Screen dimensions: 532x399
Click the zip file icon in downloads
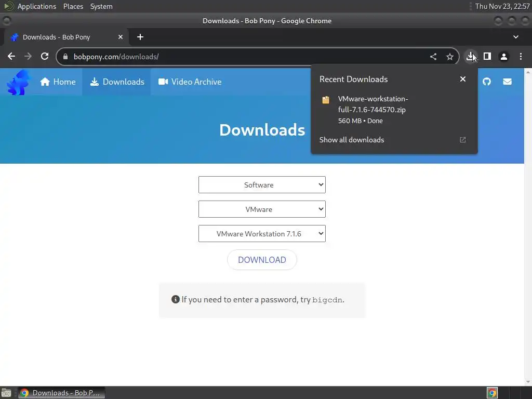pyautogui.click(x=326, y=100)
